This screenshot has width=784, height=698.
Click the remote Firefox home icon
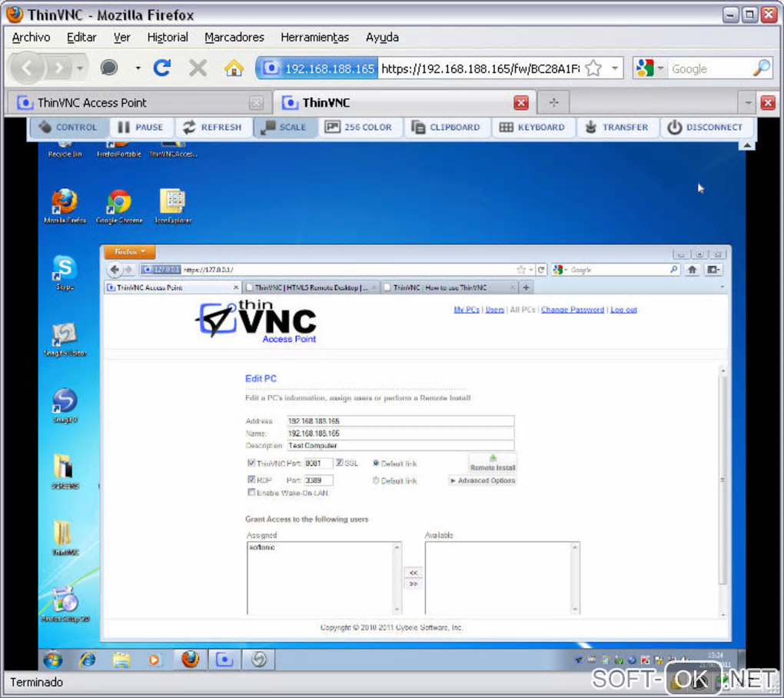click(x=692, y=270)
